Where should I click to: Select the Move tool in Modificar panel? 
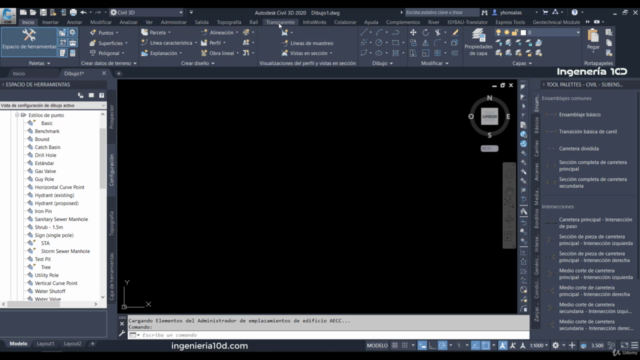tap(413, 32)
